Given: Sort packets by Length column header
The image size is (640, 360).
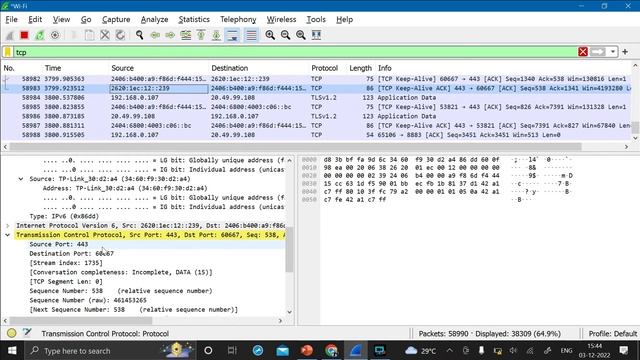Looking at the screenshot, I should tap(360, 68).
